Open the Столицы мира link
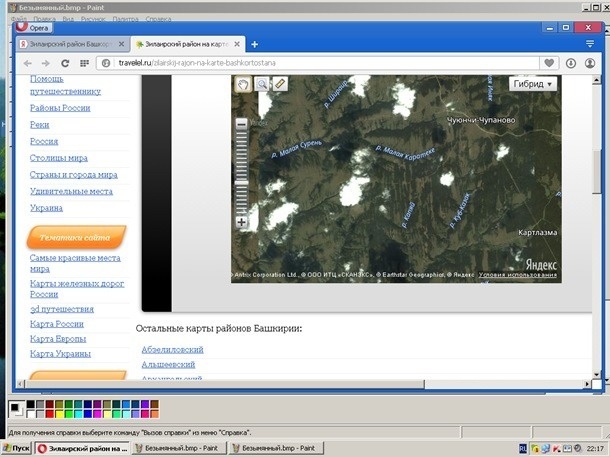This screenshot has height=457, width=610. pyautogui.click(x=59, y=158)
